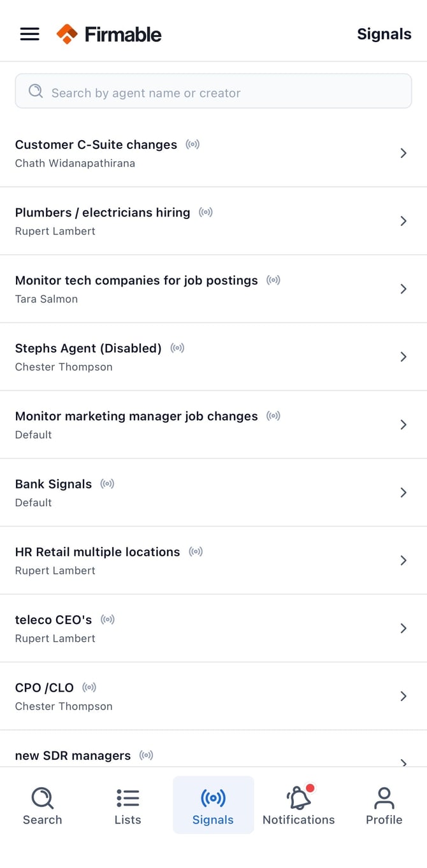Expand HR Retail multiple locations chevron
This screenshot has height=868, width=427.
tap(403, 560)
